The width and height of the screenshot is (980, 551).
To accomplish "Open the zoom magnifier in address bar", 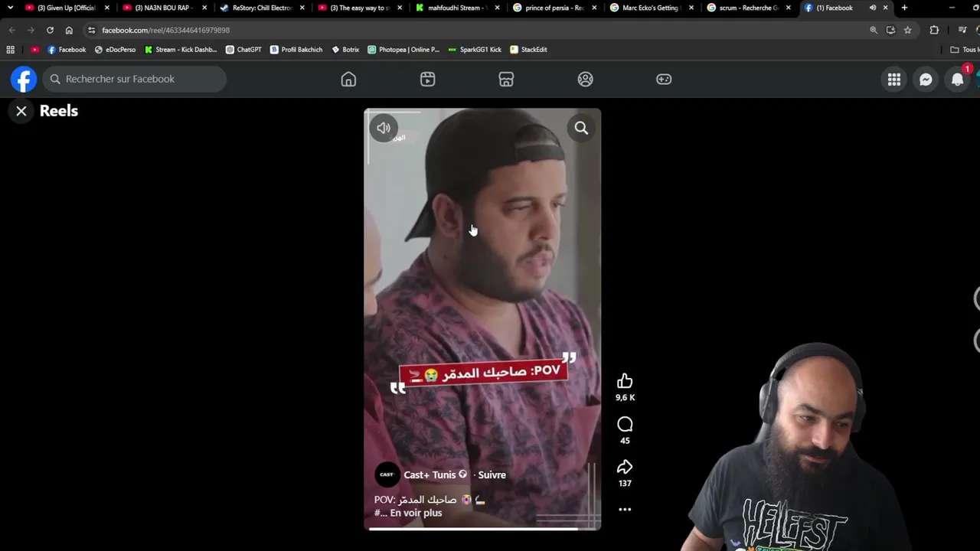I will 874,30.
